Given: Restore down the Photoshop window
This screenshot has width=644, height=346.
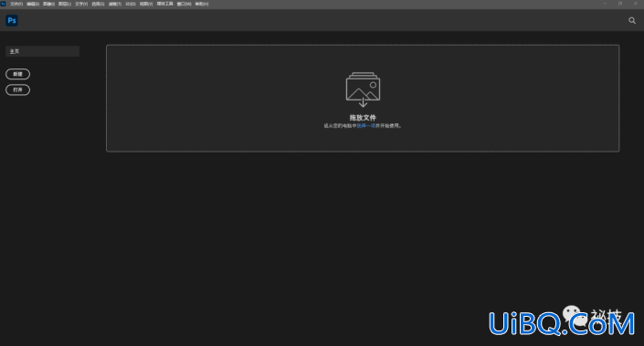Looking at the screenshot, I should pos(620,4).
